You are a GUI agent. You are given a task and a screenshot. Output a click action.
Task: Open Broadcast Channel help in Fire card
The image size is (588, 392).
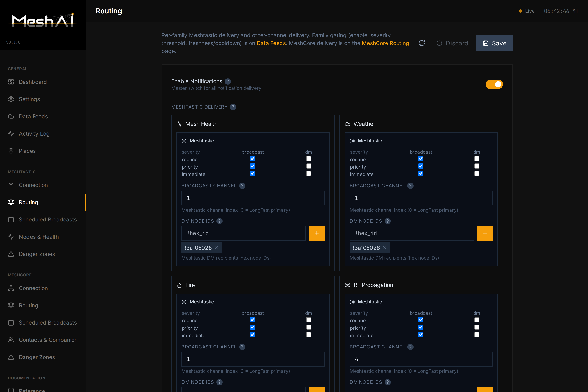click(242, 347)
